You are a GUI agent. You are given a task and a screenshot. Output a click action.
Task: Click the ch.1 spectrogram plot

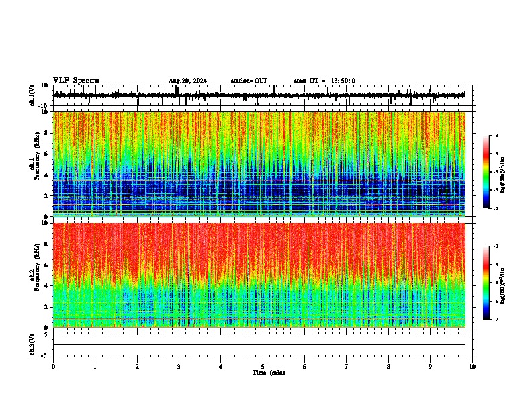(x=259, y=164)
